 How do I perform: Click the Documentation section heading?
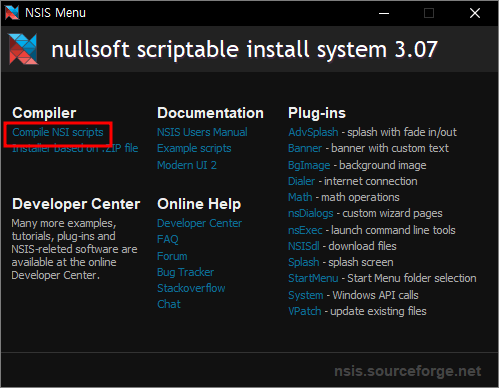coord(210,113)
